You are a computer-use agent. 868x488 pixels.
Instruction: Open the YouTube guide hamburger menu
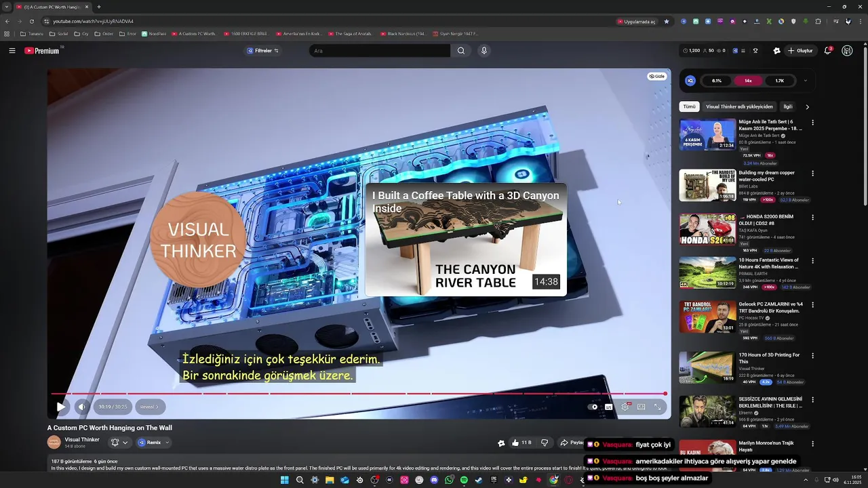(x=12, y=51)
